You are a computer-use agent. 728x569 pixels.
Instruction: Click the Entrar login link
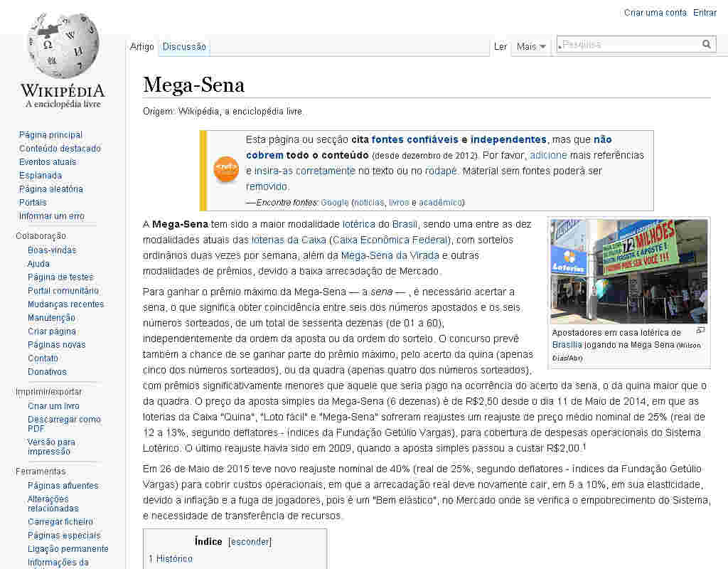click(705, 13)
